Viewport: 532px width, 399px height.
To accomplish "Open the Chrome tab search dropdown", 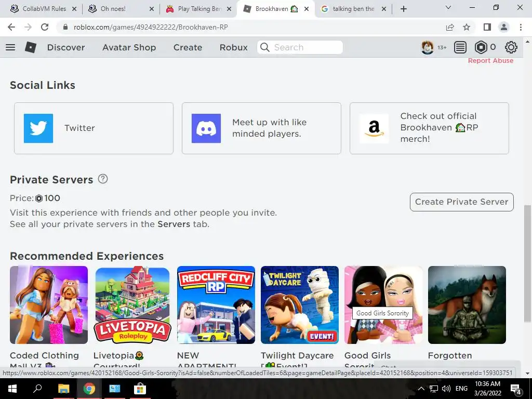I will click(x=448, y=7).
